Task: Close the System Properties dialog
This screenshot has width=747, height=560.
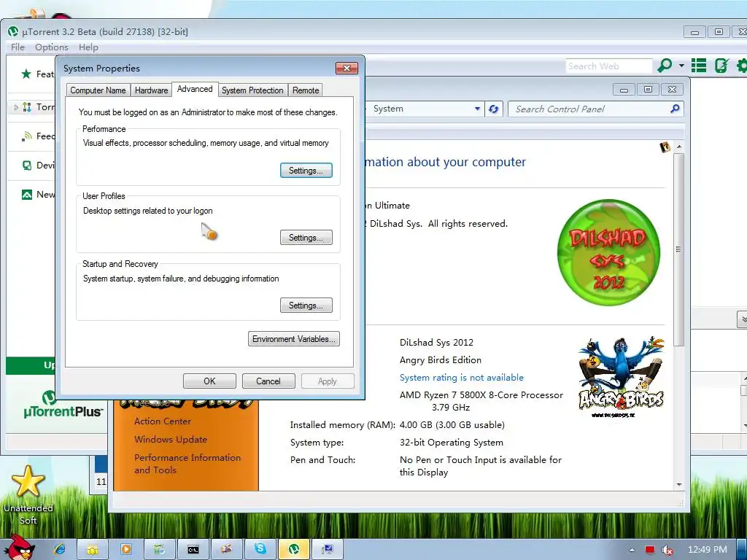Action: click(x=347, y=68)
